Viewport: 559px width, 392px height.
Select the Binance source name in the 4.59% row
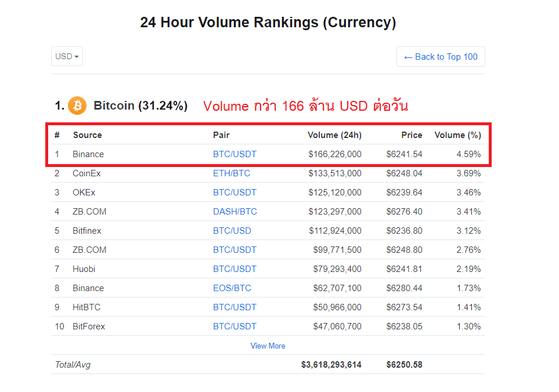pos(88,154)
